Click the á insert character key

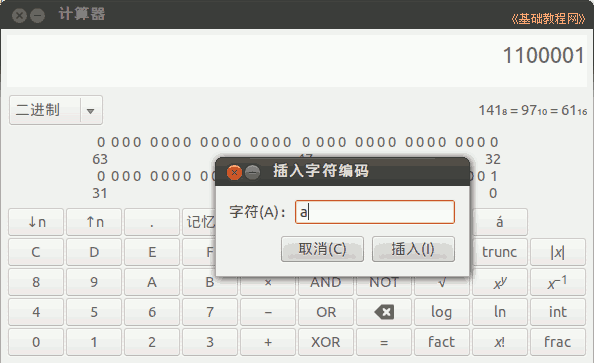(x=500, y=222)
